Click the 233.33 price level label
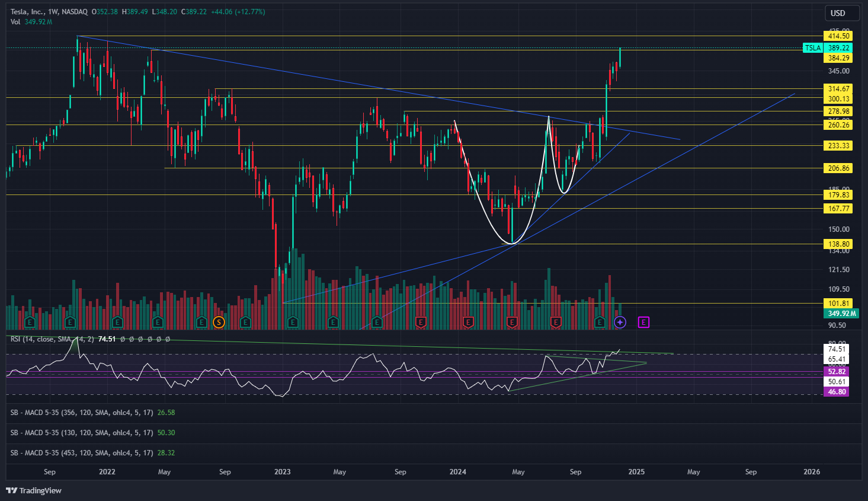Image resolution: width=868 pixels, height=501 pixels. 838,146
